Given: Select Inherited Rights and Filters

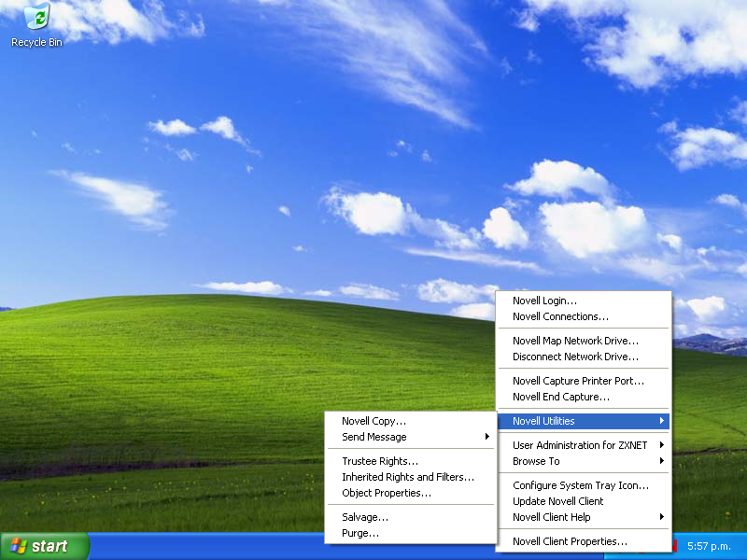Looking at the screenshot, I should pos(411,477).
